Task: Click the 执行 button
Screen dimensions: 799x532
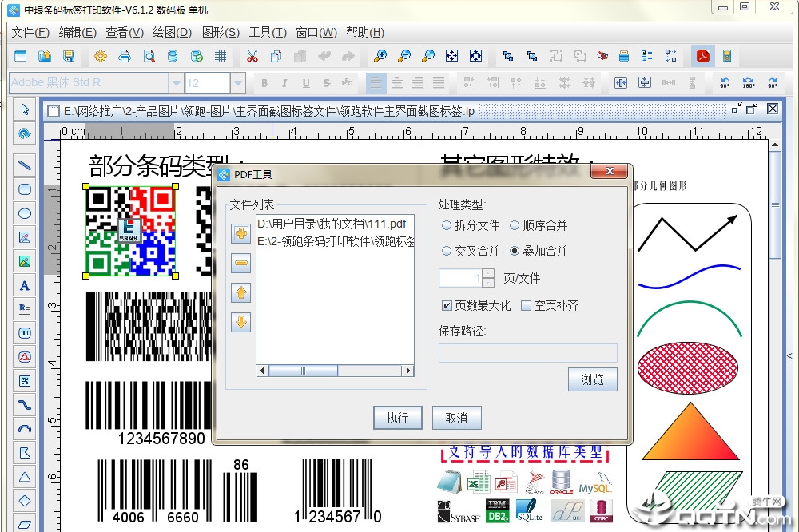Action: (397, 418)
